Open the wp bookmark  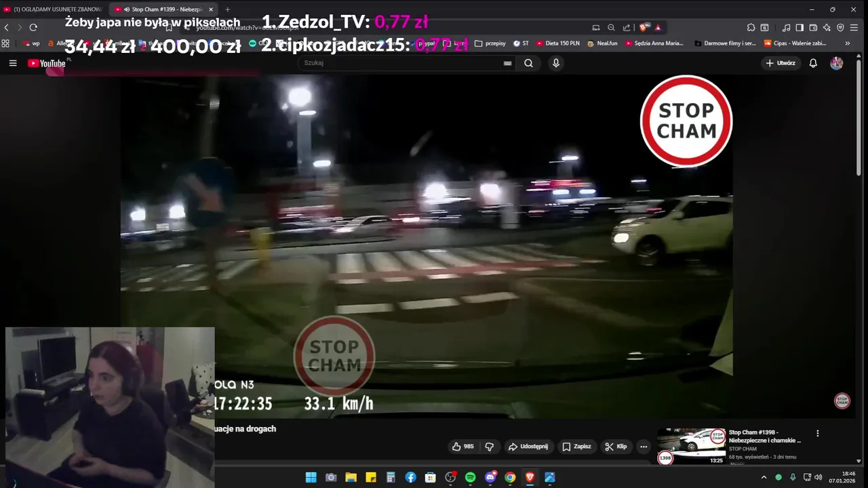pyautogui.click(x=32, y=43)
